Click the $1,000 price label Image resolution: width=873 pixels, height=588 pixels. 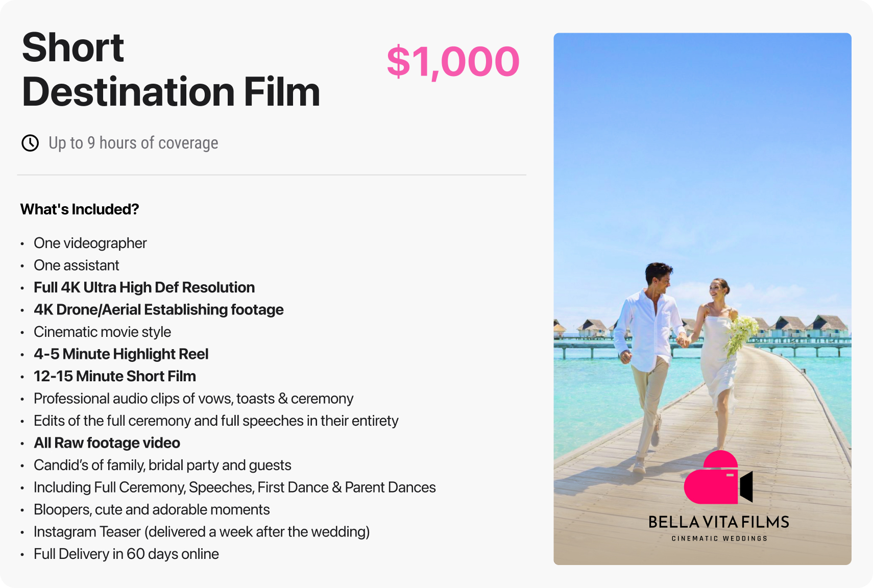tap(453, 62)
